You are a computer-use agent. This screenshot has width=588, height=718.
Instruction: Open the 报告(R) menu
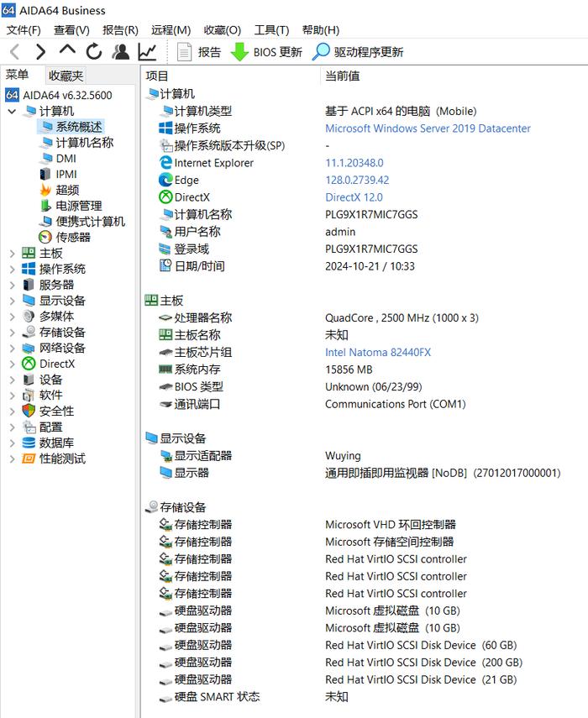pos(120,30)
